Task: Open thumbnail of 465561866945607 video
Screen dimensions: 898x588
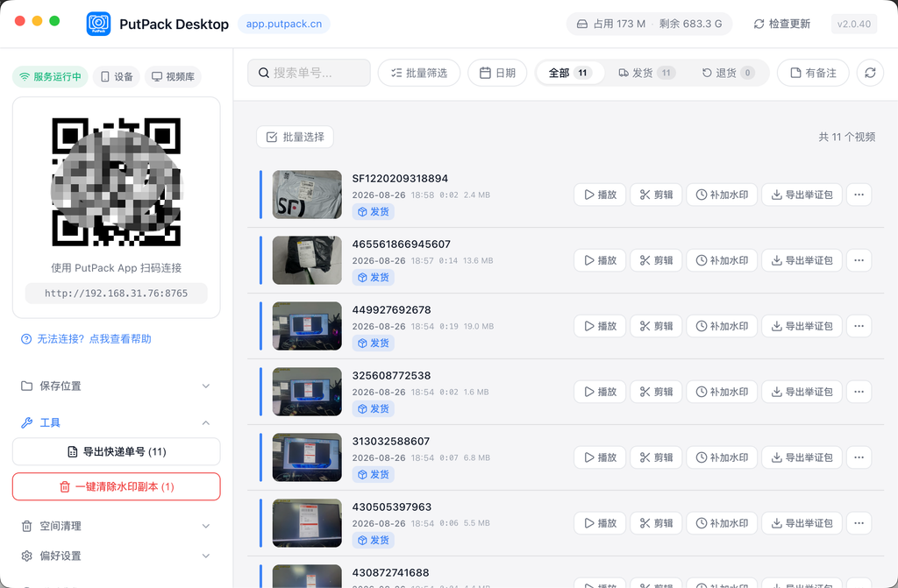Action: coord(307,260)
